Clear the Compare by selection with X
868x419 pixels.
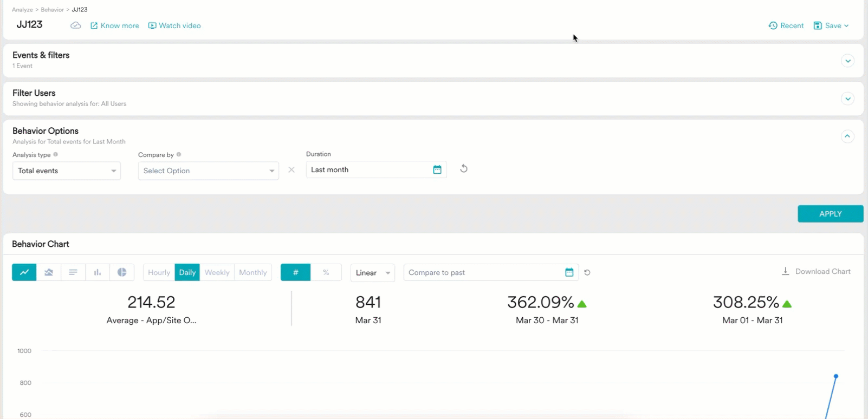click(x=292, y=170)
